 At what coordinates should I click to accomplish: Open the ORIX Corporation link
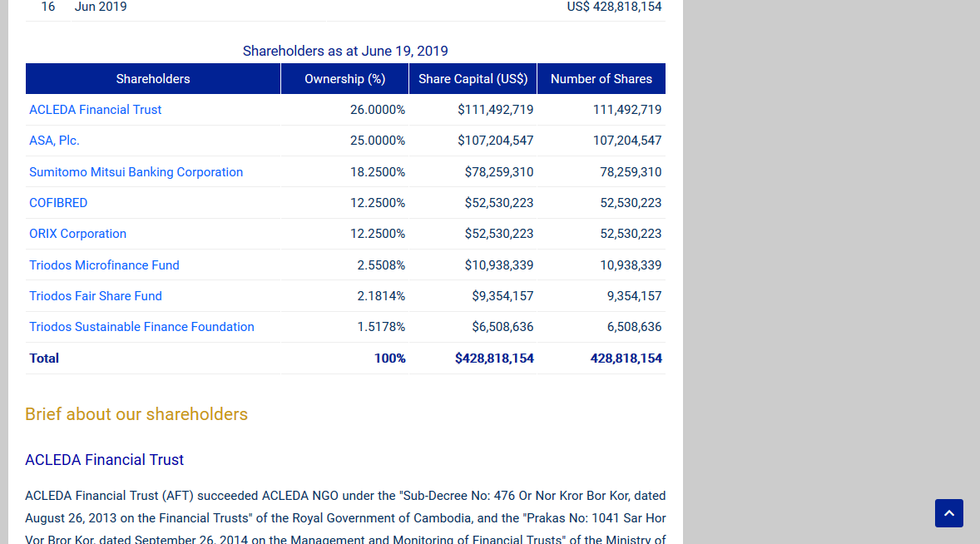coord(77,234)
